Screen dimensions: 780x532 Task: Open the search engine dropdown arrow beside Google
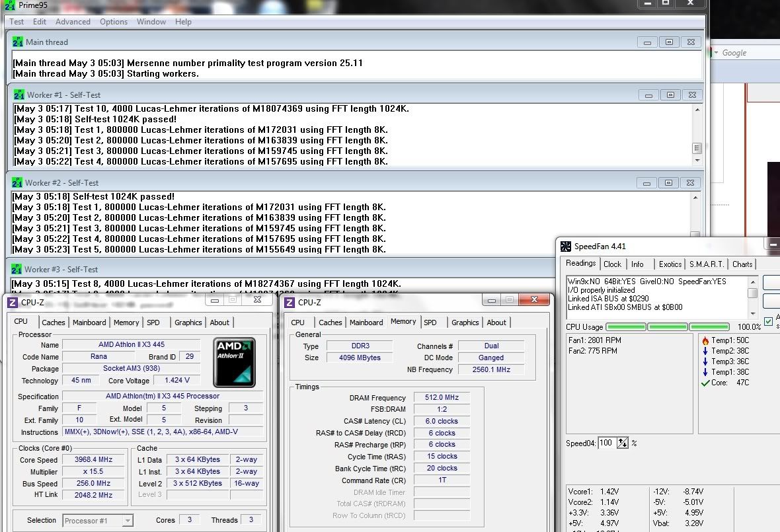click(716, 52)
